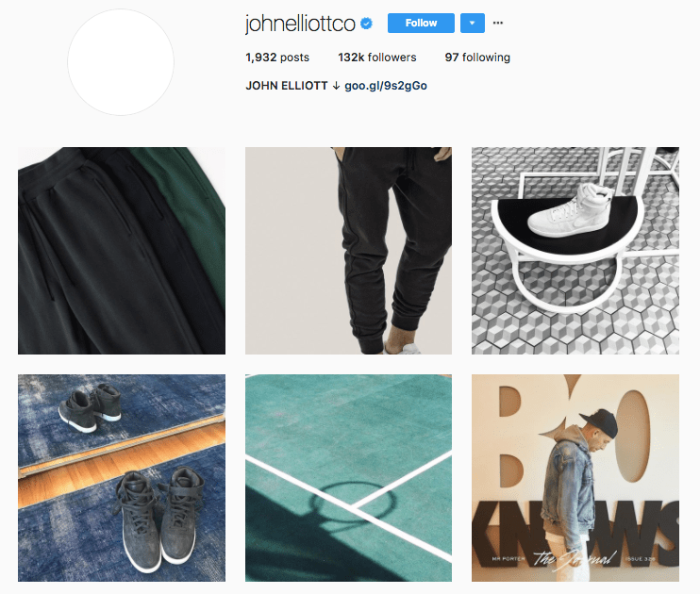Screen dimensions: 700x594
Task: Open the three-dot options menu
Action: click(498, 23)
